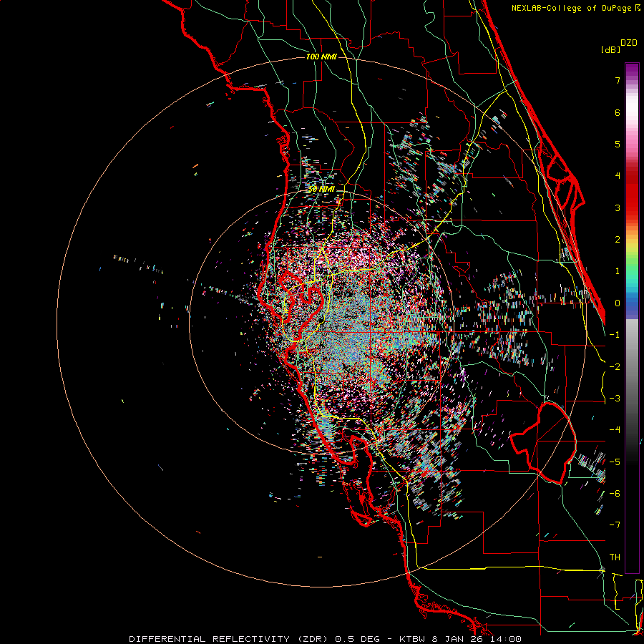Click the NEXLAB-College of DuPage watermark text
Screen dimensions: 644x644
click(x=575, y=8)
